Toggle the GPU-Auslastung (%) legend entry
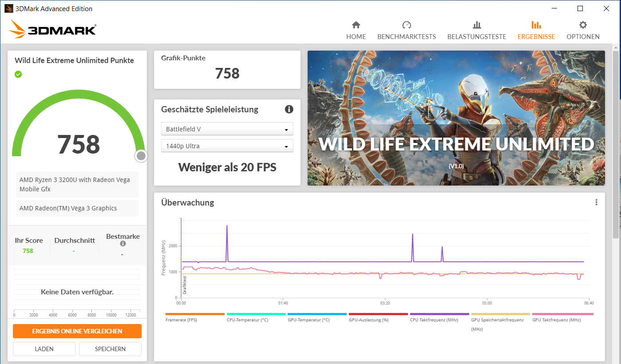The width and height of the screenshot is (621, 364). pyautogui.click(x=378, y=317)
